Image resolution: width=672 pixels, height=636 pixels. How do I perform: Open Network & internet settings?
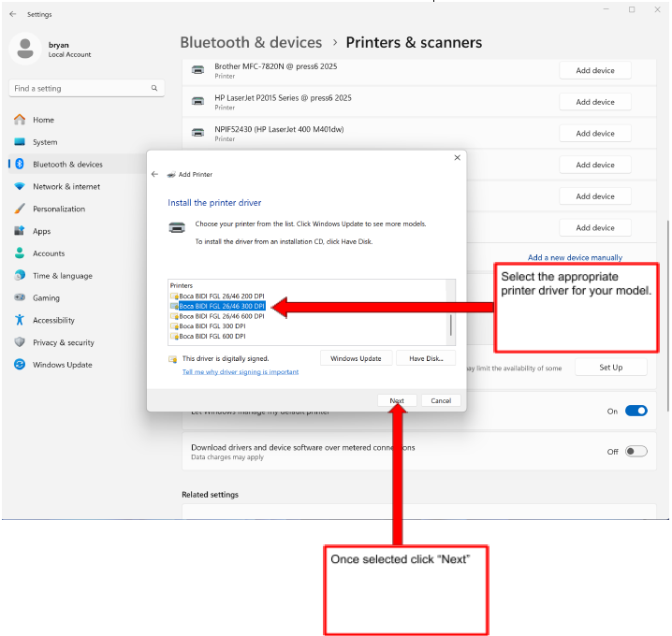[x=66, y=187]
